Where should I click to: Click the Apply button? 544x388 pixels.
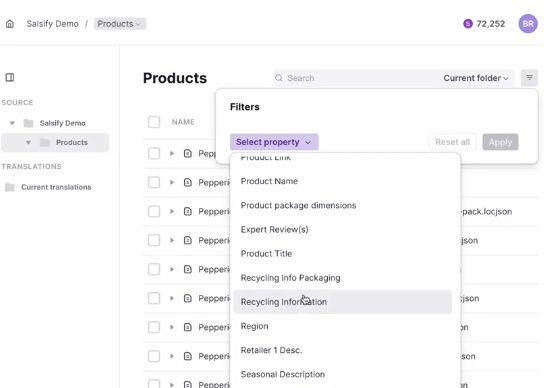click(x=500, y=142)
